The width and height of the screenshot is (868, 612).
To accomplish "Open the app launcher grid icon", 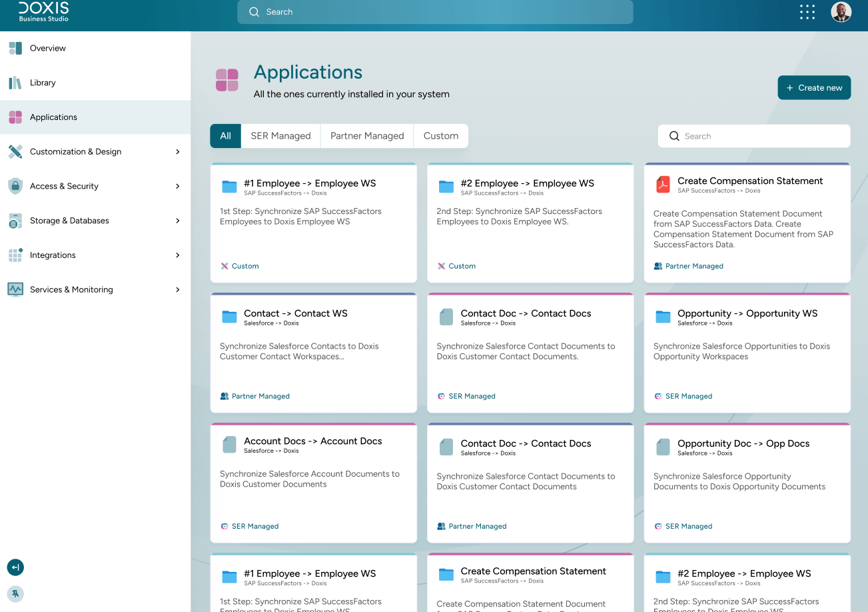I will pyautogui.click(x=807, y=12).
